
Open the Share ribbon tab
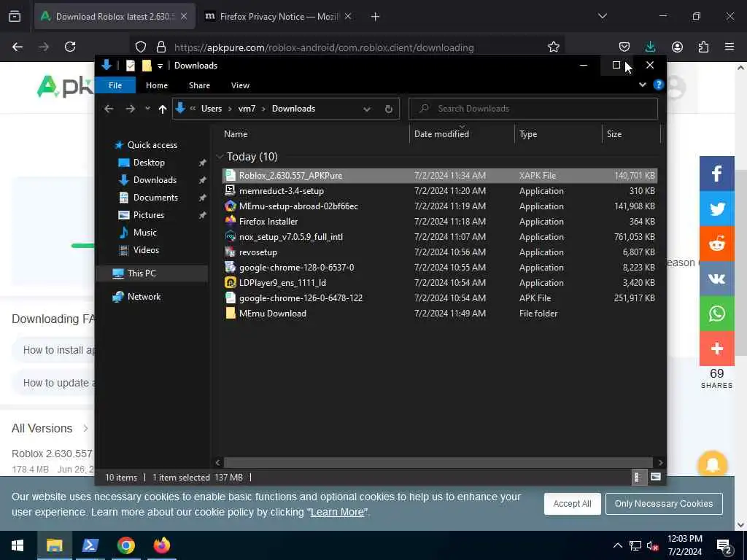[199, 85]
